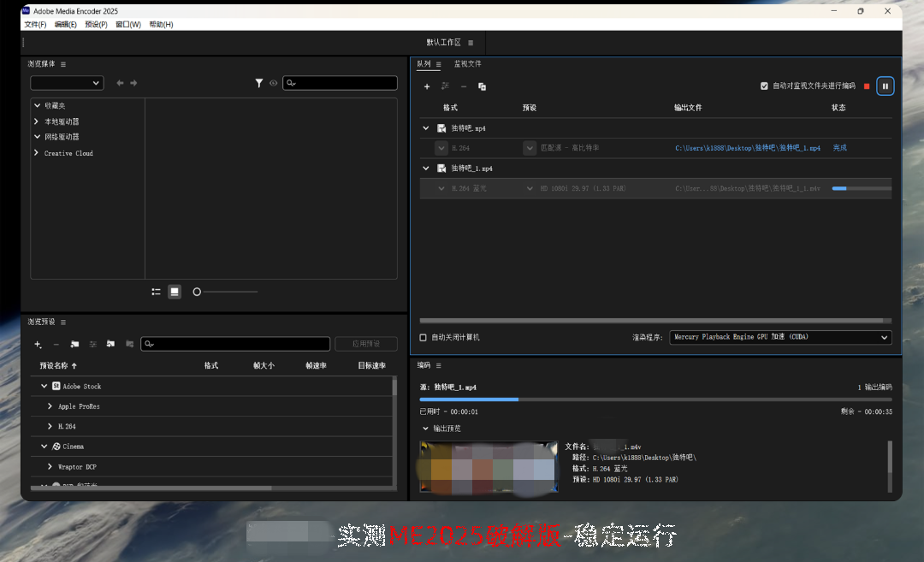Open the 编辑(E) menu
Screen dimensions: 924x562
pyautogui.click(x=65, y=24)
